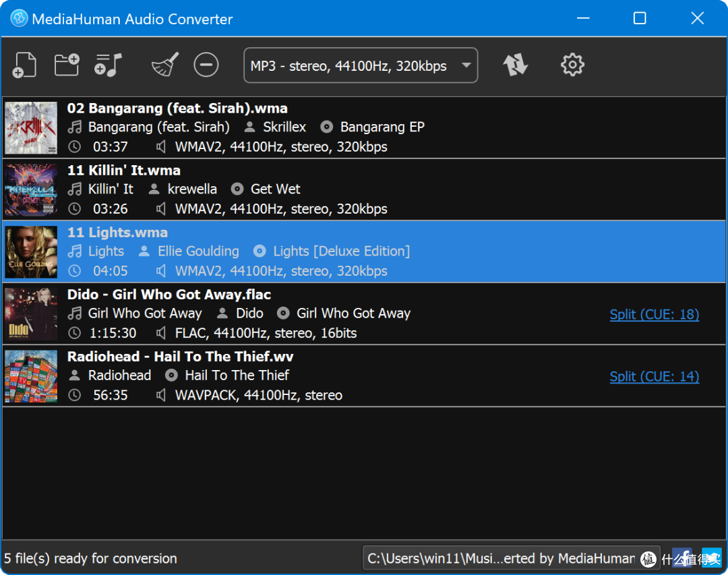
Task: Click the album disc icon beside Hail To The Thief
Action: coord(171,375)
